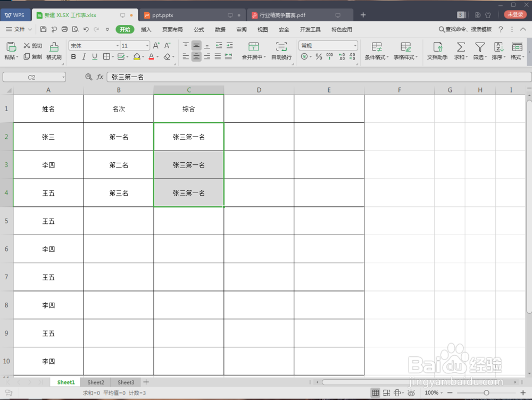Viewport: 532px width, 400px height.
Task: Toggle italic formatting
Action: click(84, 57)
